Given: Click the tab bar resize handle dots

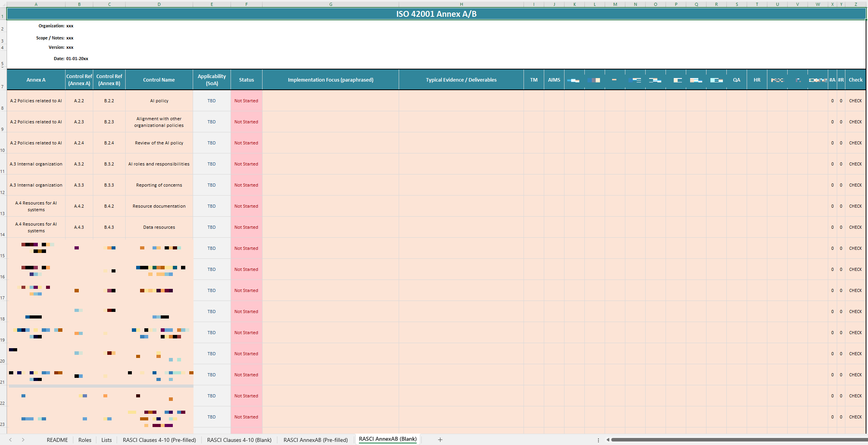Looking at the screenshot, I should [x=598, y=440].
